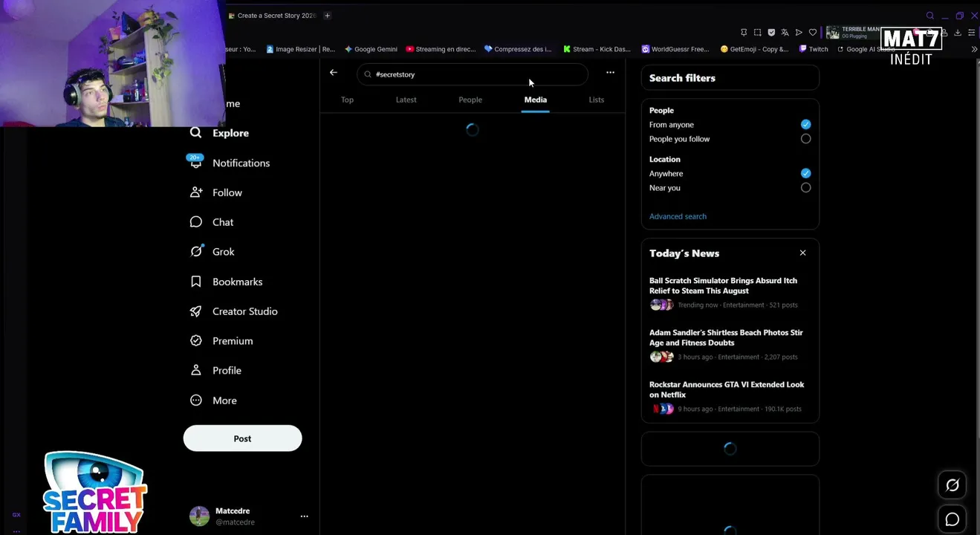Screen dimensions: 980x535
Task: Open the Twitch bookmark
Action: tap(814, 49)
